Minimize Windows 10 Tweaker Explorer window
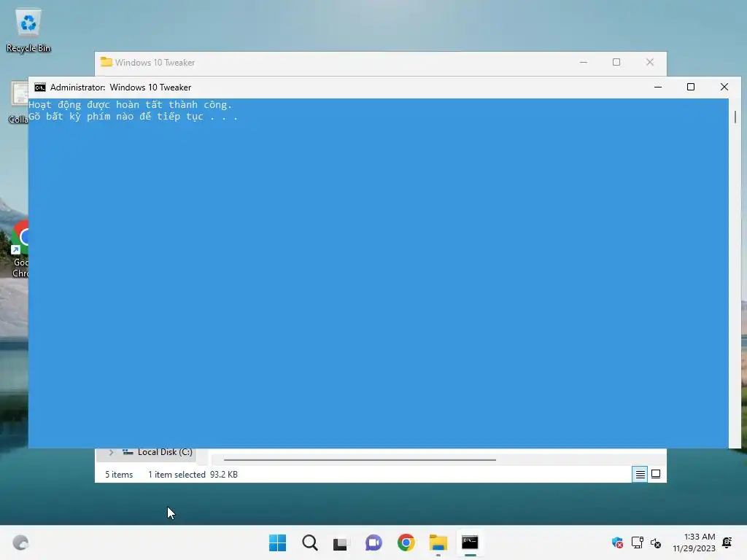Screen dimensions: 747x560 (x=584, y=63)
